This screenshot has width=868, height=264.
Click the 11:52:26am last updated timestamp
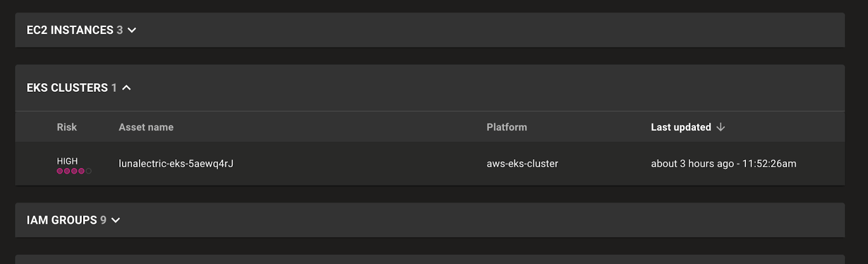click(x=769, y=164)
